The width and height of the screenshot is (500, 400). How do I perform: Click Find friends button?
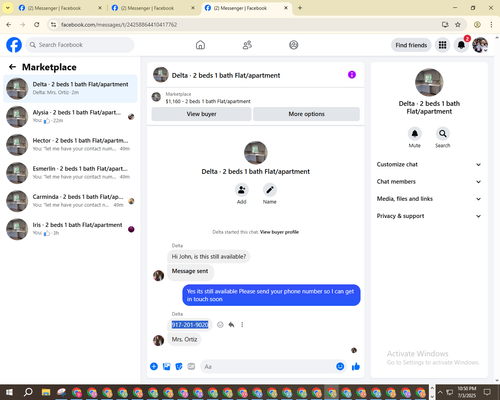click(x=411, y=45)
